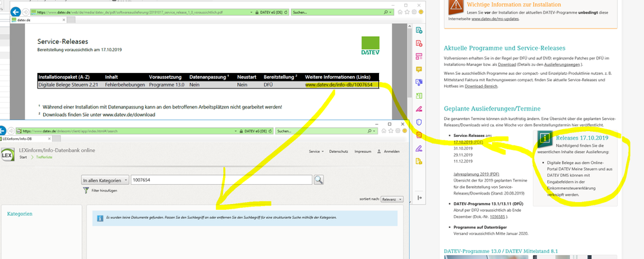The height and width of the screenshot is (259, 644).
Task: Open the www.datev.de/info-db/1007654 link in PDF
Action: coord(338,85)
